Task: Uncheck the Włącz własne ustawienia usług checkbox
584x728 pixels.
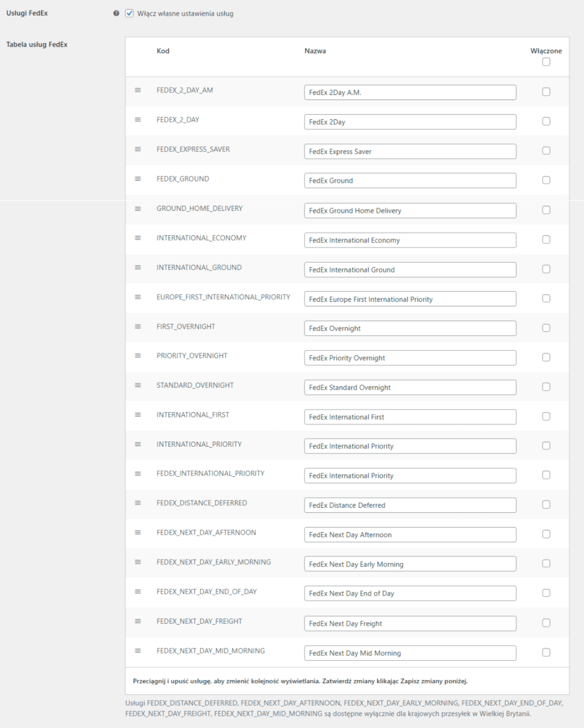Action: point(130,14)
